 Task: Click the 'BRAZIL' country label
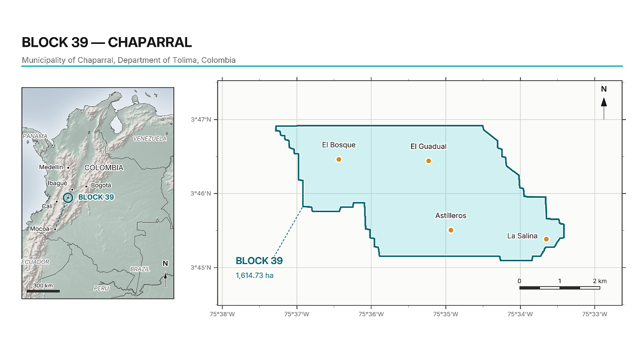point(140,269)
